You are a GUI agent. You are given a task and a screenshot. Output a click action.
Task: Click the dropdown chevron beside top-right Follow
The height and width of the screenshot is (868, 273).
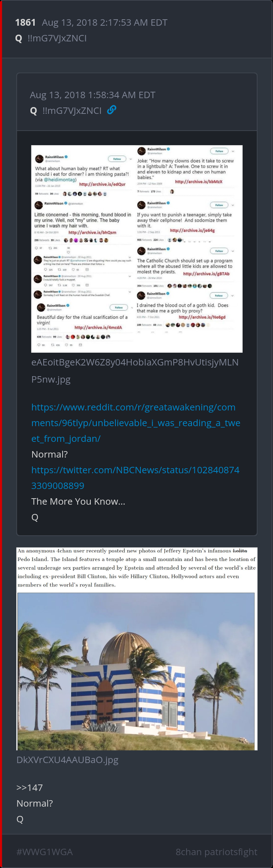pyautogui.click(x=233, y=151)
